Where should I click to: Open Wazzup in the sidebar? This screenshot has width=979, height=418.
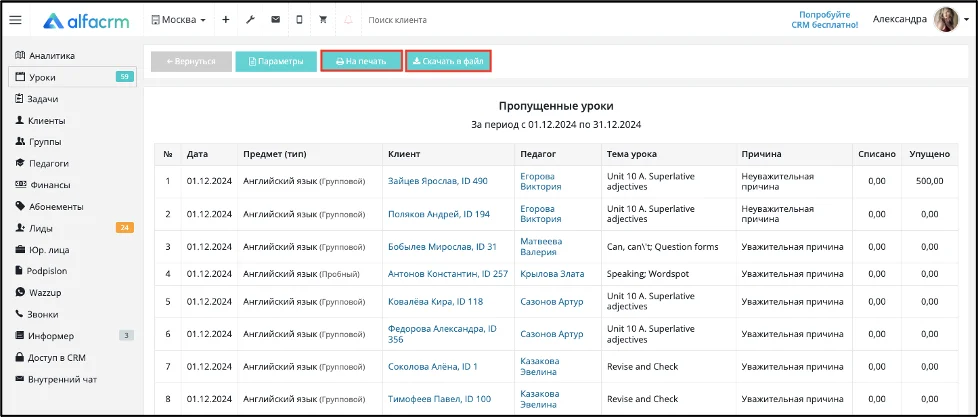pyautogui.click(x=38, y=292)
